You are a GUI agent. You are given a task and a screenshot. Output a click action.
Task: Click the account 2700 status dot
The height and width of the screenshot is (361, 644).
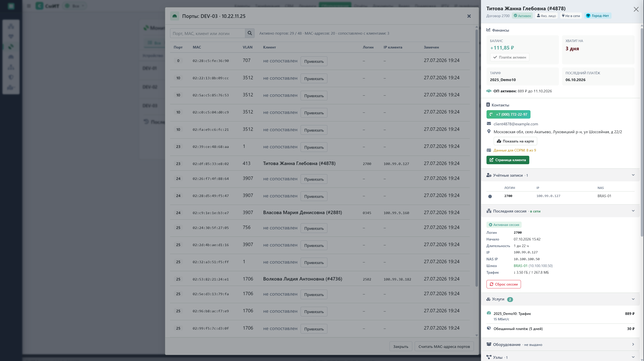(490, 196)
